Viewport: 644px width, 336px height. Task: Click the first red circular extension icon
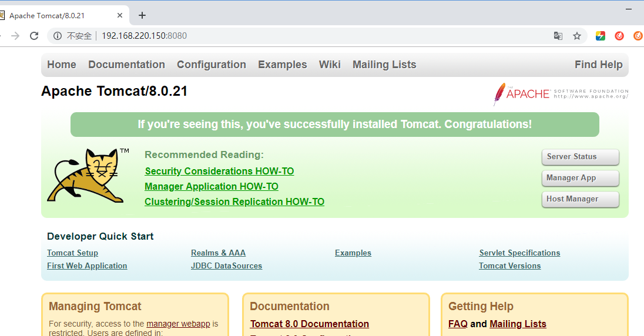[x=619, y=36]
